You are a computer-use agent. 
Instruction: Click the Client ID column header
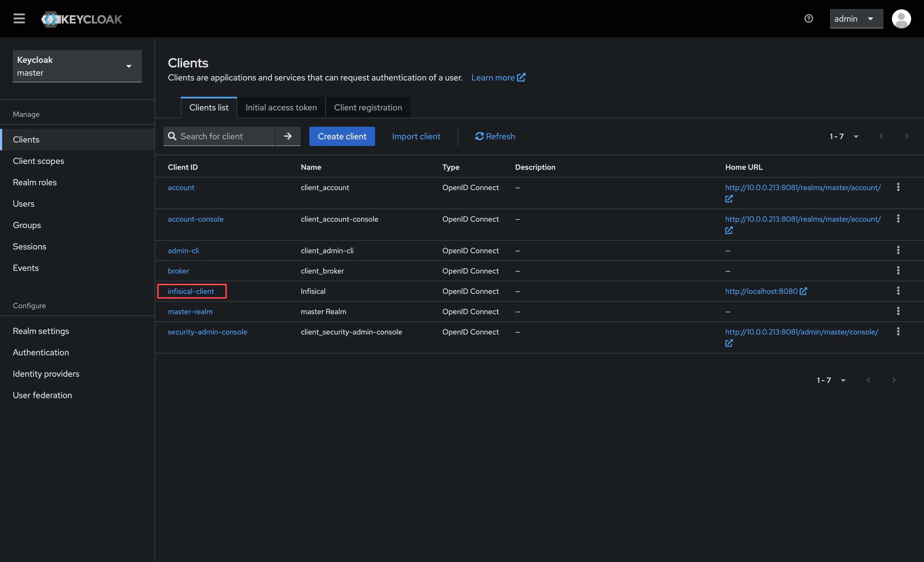tap(183, 167)
